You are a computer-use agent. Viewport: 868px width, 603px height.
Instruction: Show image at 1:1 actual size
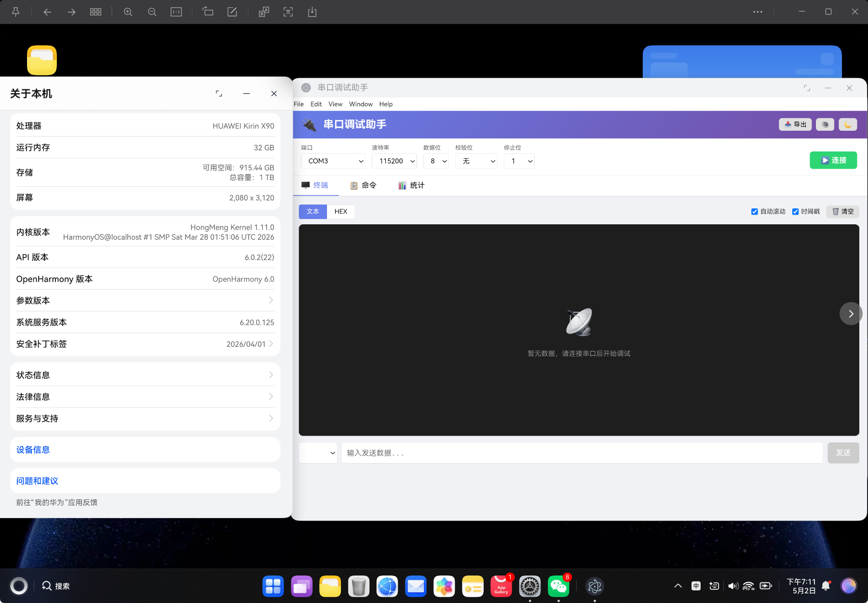coord(176,12)
